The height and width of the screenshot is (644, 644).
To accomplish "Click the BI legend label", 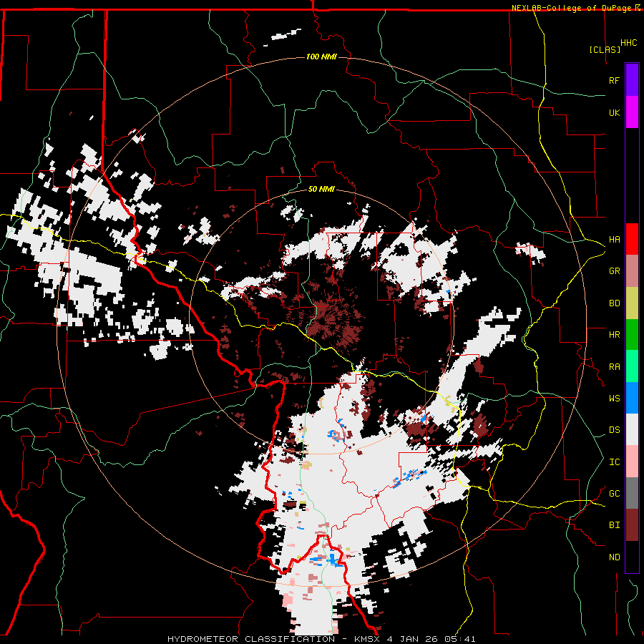I will click(x=614, y=525).
